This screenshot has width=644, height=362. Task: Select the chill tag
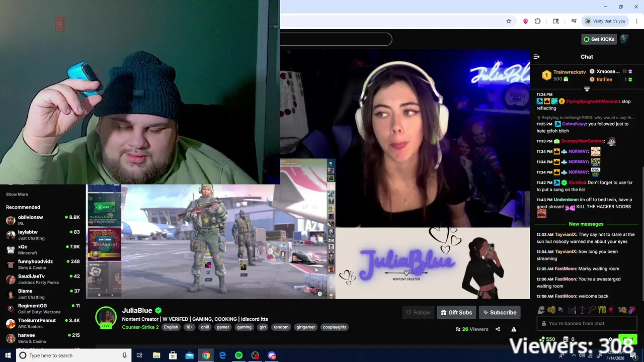[205, 327]
